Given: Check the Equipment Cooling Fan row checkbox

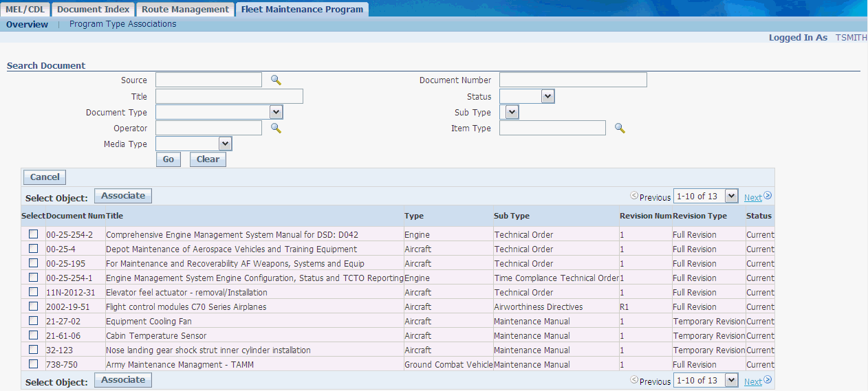Looking at the screenshot, I should click(33, 320).
